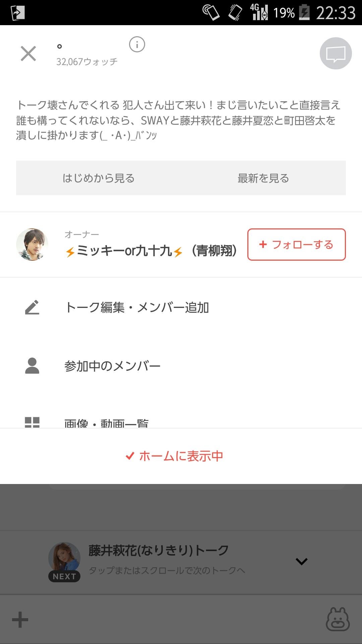The height and width of the screenshot is (644, 362).
Task: Tap the grid images icon
Action: 32,422
